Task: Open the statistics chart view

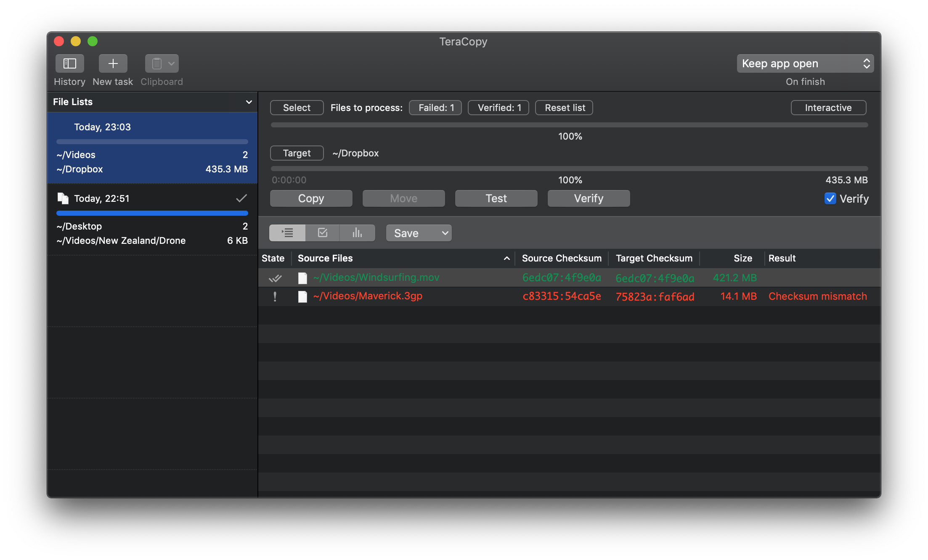Action: pyautogui.click(x=357, y=232)
